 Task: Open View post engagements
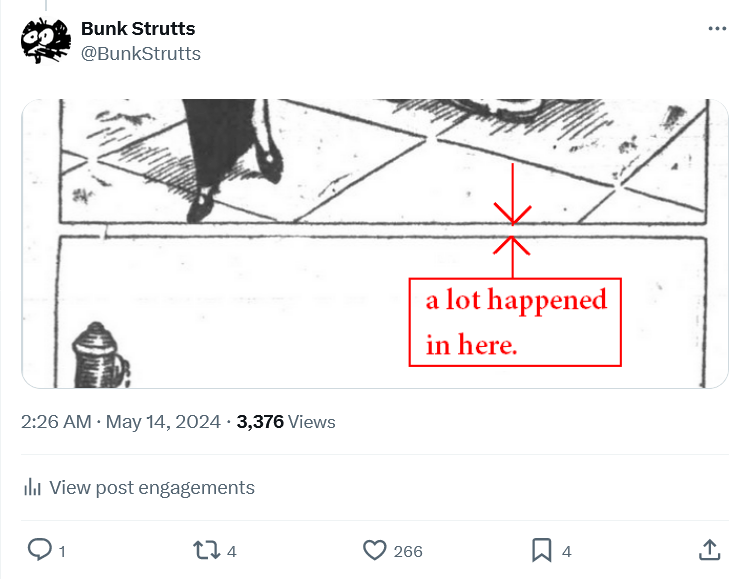[x=151, y=488]
